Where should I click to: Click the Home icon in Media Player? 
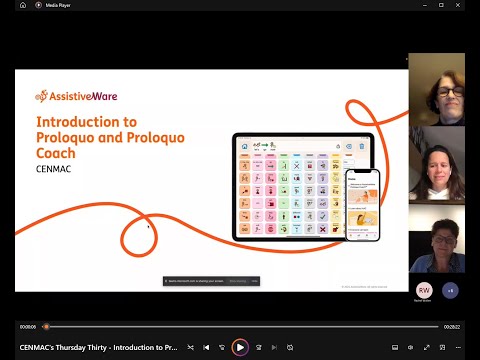tap(23, 5)
